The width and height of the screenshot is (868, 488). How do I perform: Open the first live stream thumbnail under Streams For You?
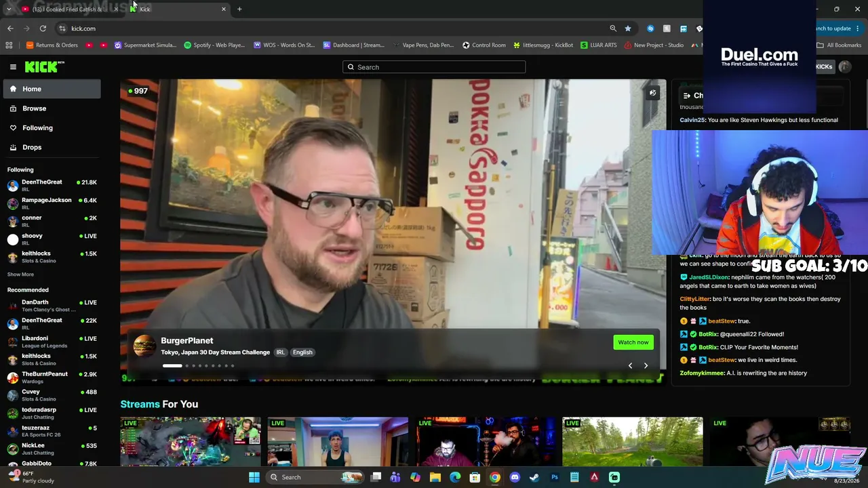(191, 441)
